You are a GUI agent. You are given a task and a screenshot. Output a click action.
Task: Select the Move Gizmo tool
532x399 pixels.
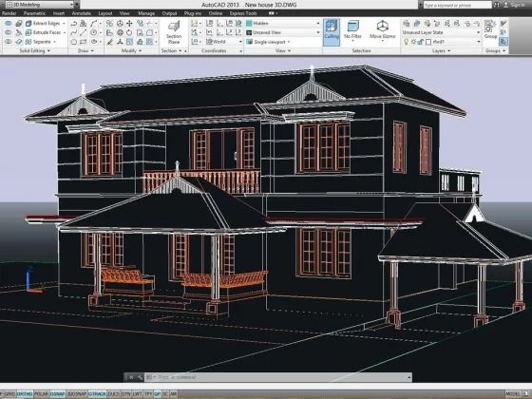pos(382,29)
